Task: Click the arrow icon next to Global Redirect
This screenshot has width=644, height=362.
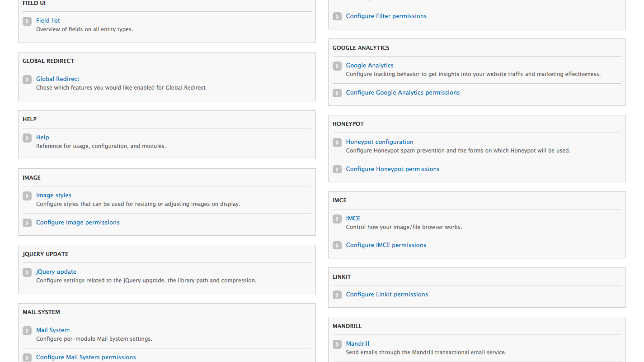Action: tap(27, 79)
